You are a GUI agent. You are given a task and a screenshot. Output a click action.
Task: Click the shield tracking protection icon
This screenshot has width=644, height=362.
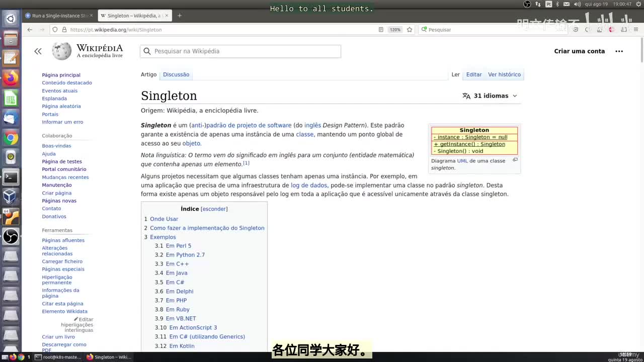pyautogui.click(x=55, y=30)
